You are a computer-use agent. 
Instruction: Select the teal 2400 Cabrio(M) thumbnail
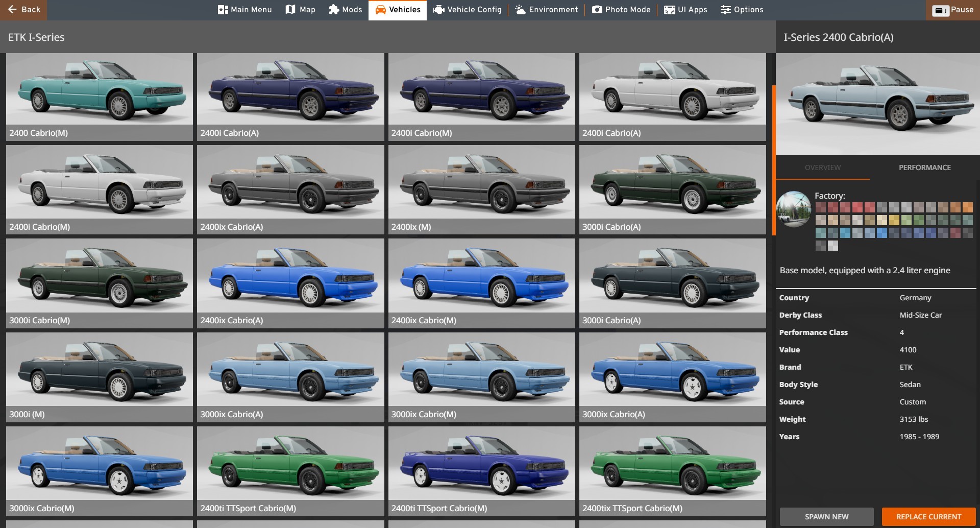coord(100,97)
